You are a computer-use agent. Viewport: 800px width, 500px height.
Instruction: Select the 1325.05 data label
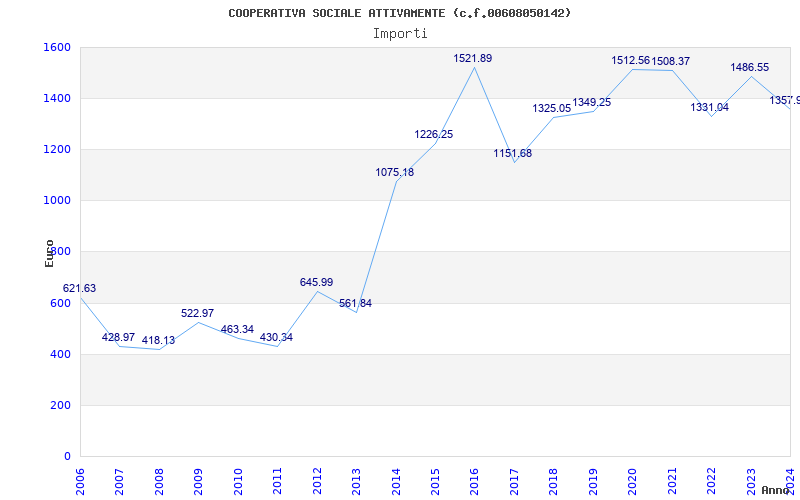coord(552,108)
